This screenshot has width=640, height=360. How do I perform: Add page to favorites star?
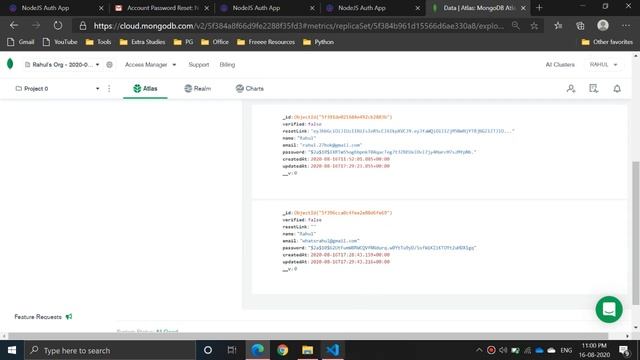pyautogui.click(x=534, y=26)
